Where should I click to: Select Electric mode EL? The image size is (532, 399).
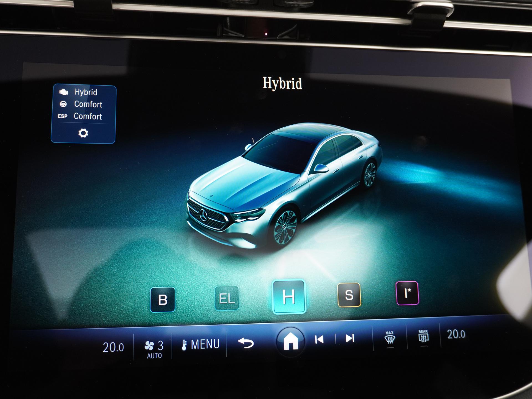pyautogui.click(x=227, y=298)
